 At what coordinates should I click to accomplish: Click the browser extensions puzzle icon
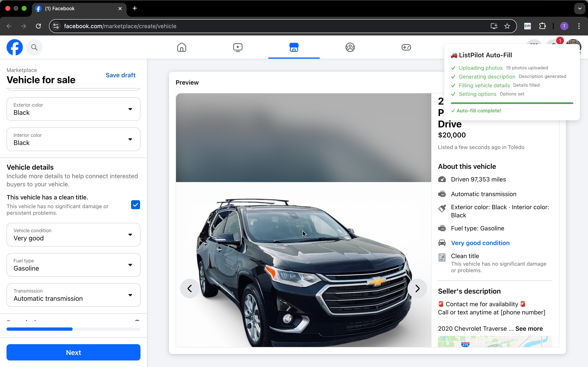pos(542,26)
